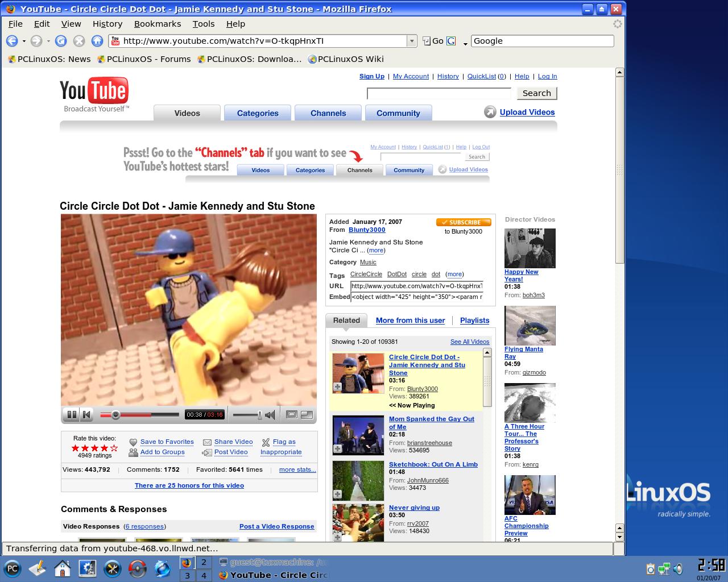Open the clipboard tool tray icon

[650, 568]
